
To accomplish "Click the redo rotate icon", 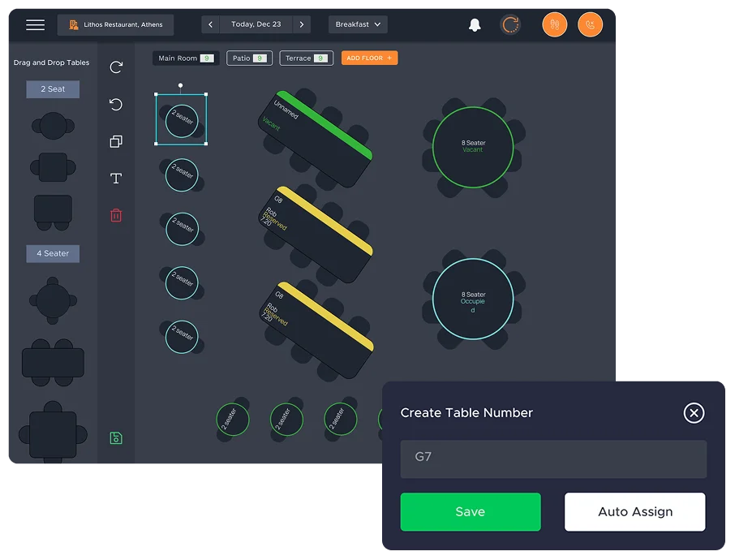I will (116, 67).
